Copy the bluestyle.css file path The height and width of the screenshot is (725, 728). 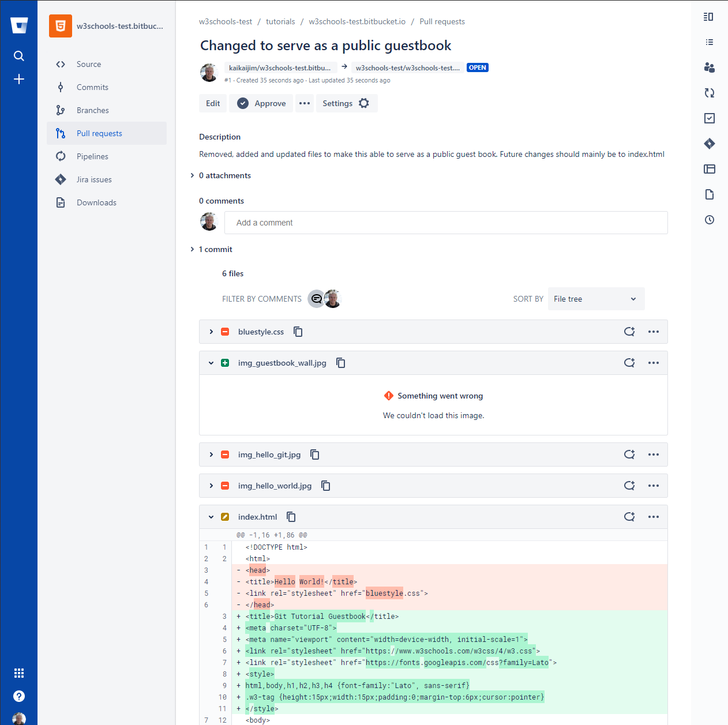tap(298, 332)
